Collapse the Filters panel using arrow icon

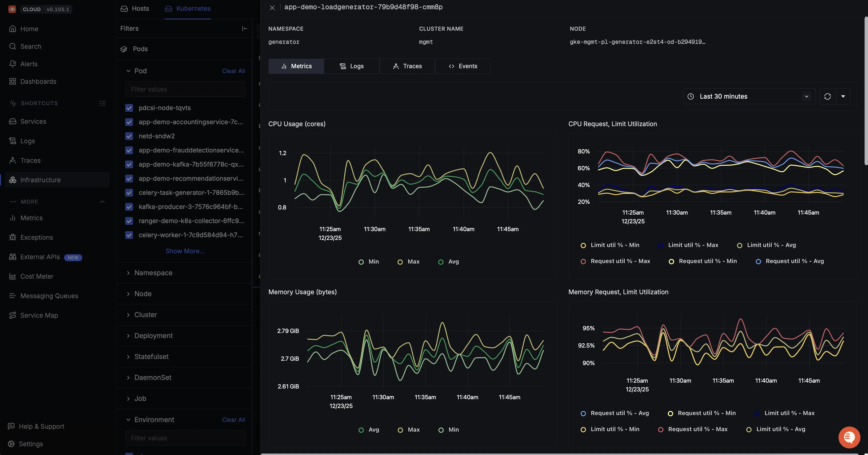[x=245, y=29]
